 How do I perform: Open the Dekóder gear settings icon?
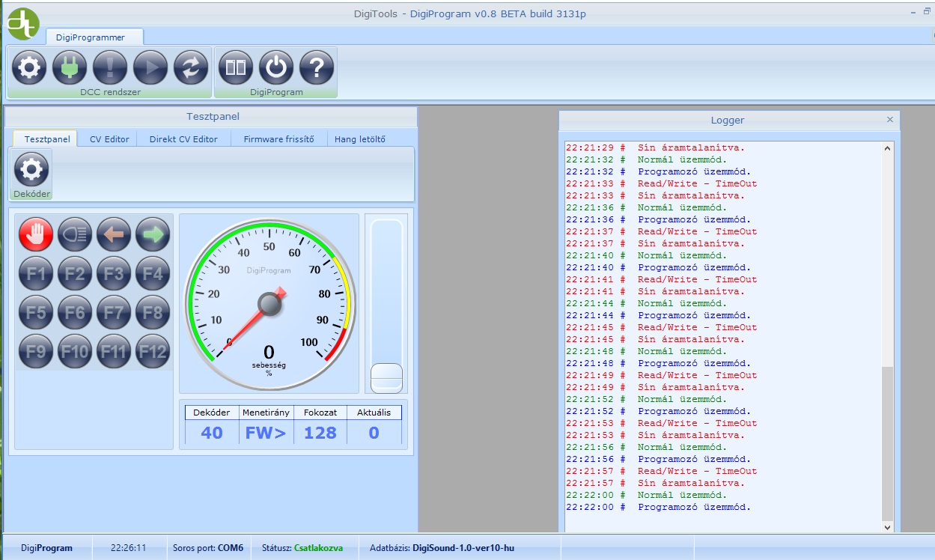[31, 169]
